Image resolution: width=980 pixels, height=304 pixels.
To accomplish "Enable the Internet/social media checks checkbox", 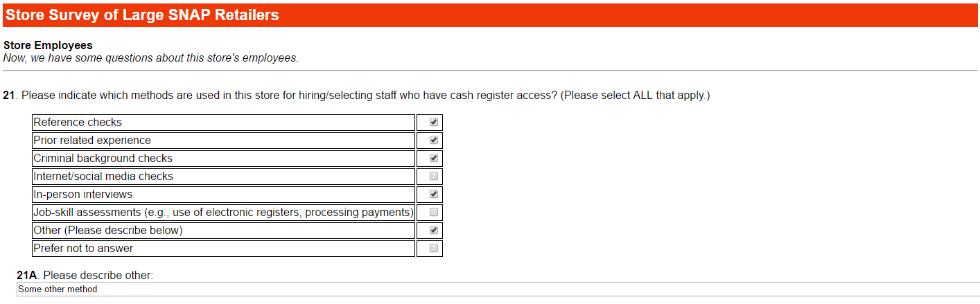I will pos(434,177).
